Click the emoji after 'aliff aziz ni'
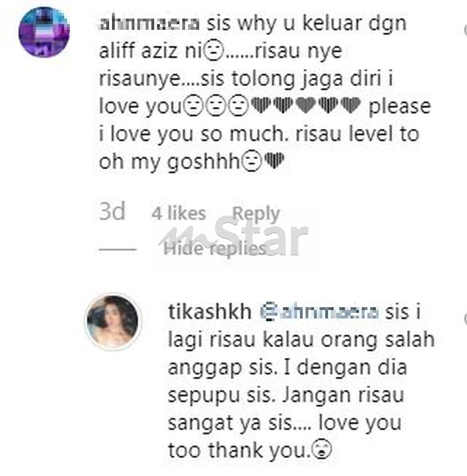This screenshot has width=467, height=476. (214, 51)
